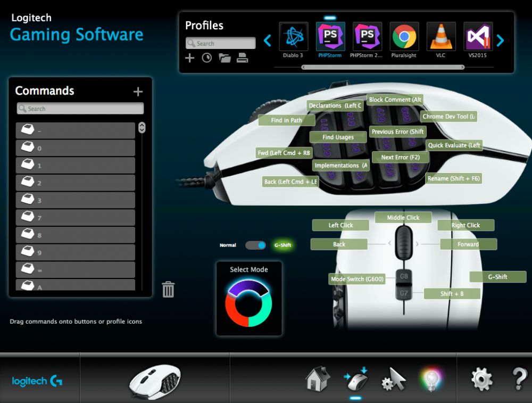Open the lighting settings bulb icon
The height and width of the screenshot is (403, 532).
[x=431, y=379]
